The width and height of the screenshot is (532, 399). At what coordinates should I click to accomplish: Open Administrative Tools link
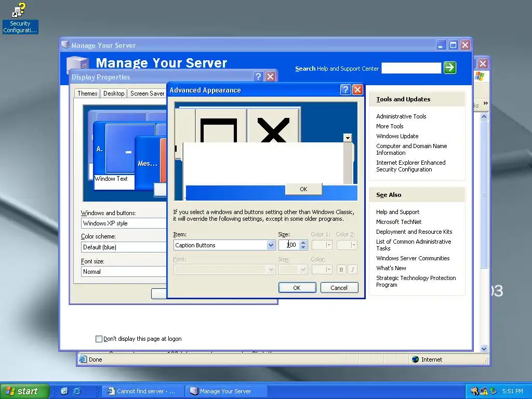[401, 116]
